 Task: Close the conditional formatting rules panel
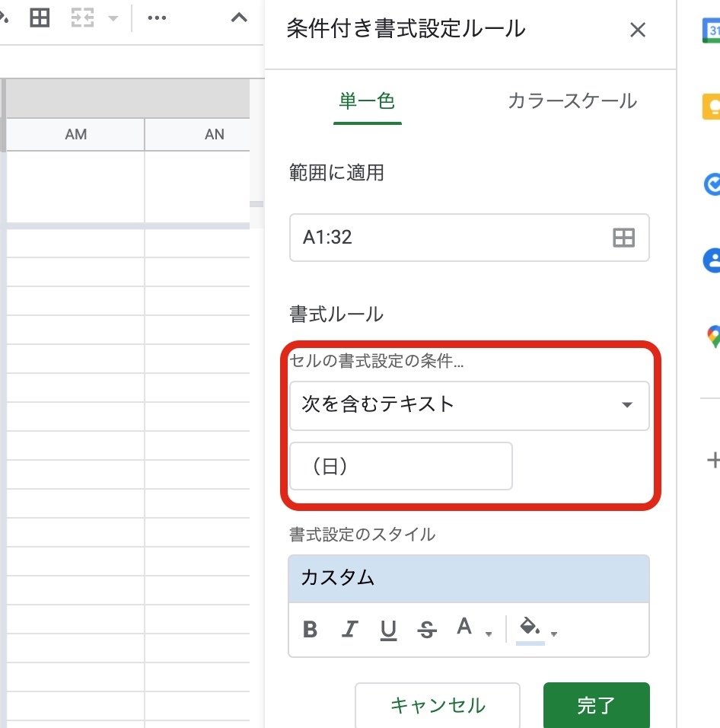pos(638,30)
